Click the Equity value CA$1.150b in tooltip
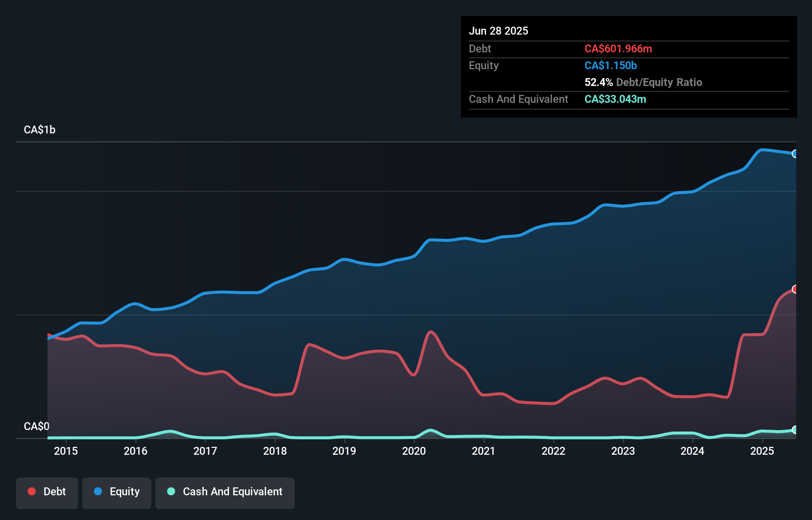This screenshot has width=812, height=520. pyautogui.click(x=610, y=65)
